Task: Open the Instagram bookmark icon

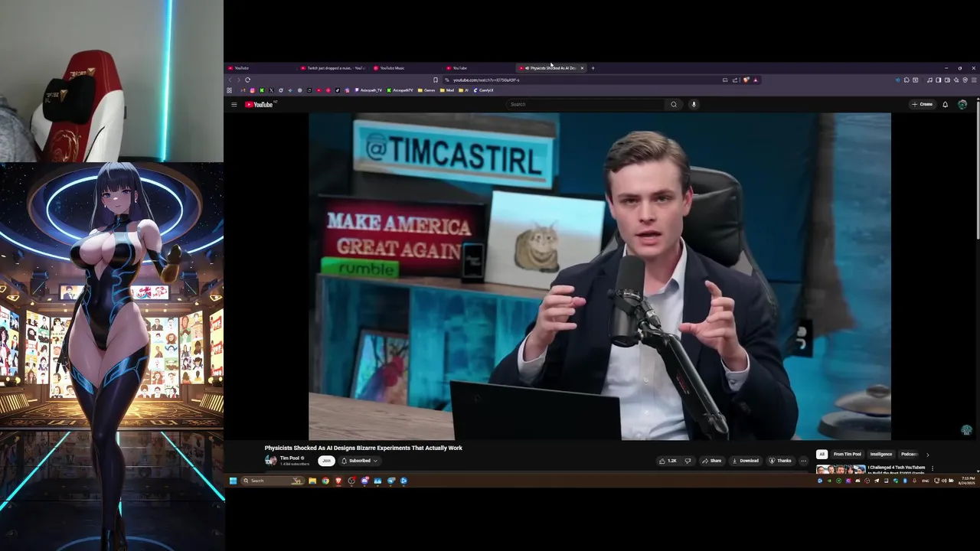Action: pos(253,90)
